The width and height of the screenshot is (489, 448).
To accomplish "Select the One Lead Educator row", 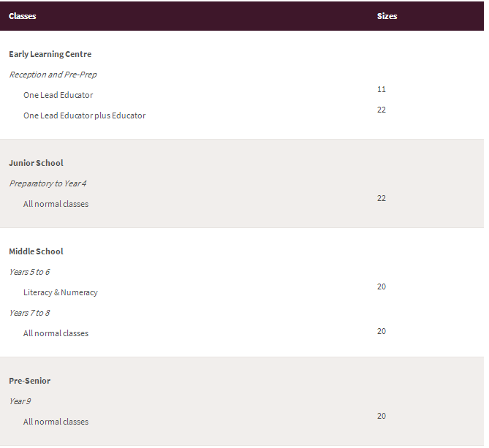I will pyautogui.click(x=58, y=95).
